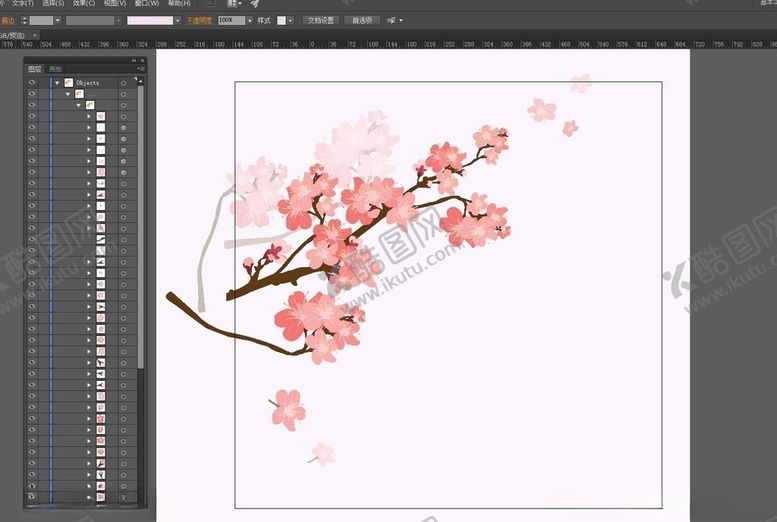Switch to the 图层 panel tab
This screenshot has width=777, height=522.
[x=35, y=69]
